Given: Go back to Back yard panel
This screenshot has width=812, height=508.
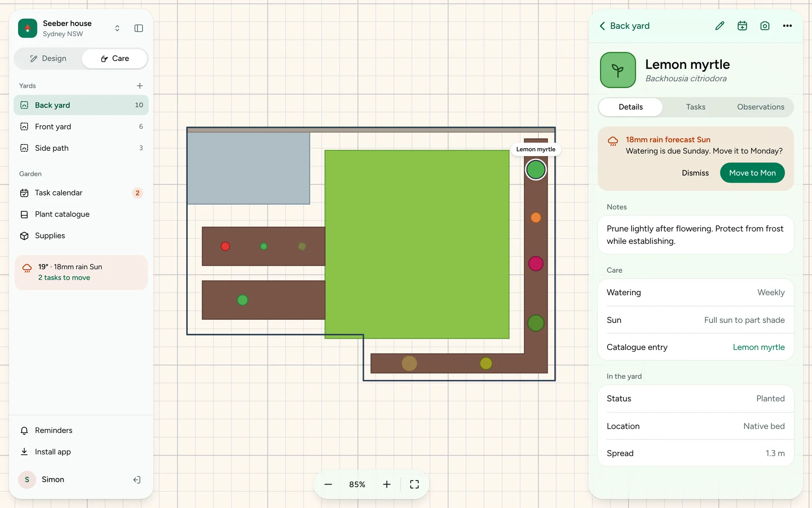Looking at the screenshot, I should pyautogui.click(x=624, y=26).
